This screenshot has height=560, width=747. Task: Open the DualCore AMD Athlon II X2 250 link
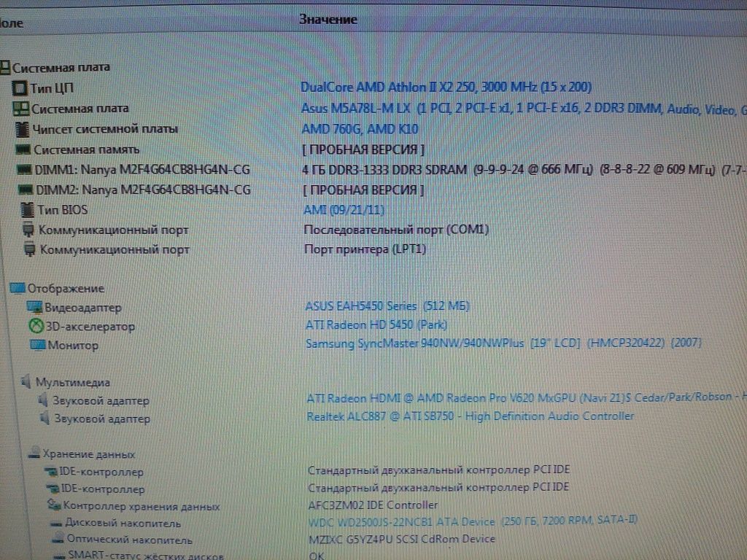[x=446, y=87]
